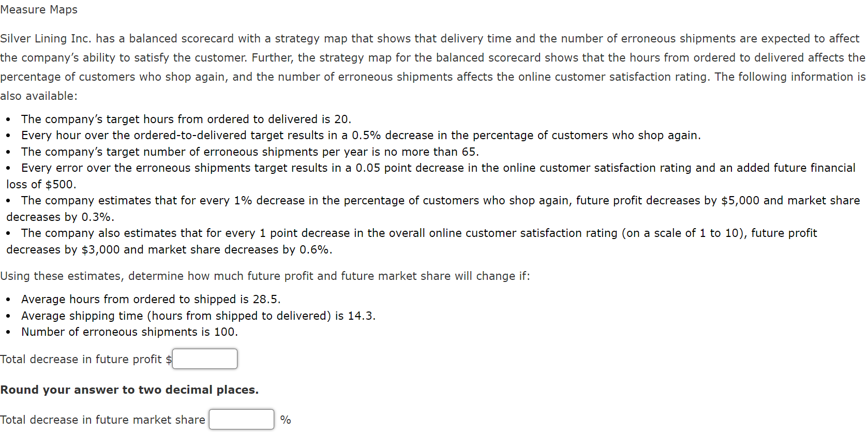Click the bullet about 0.5% decrease per hour
Screen dimensions: 868x432
click(x=361, y=135)
